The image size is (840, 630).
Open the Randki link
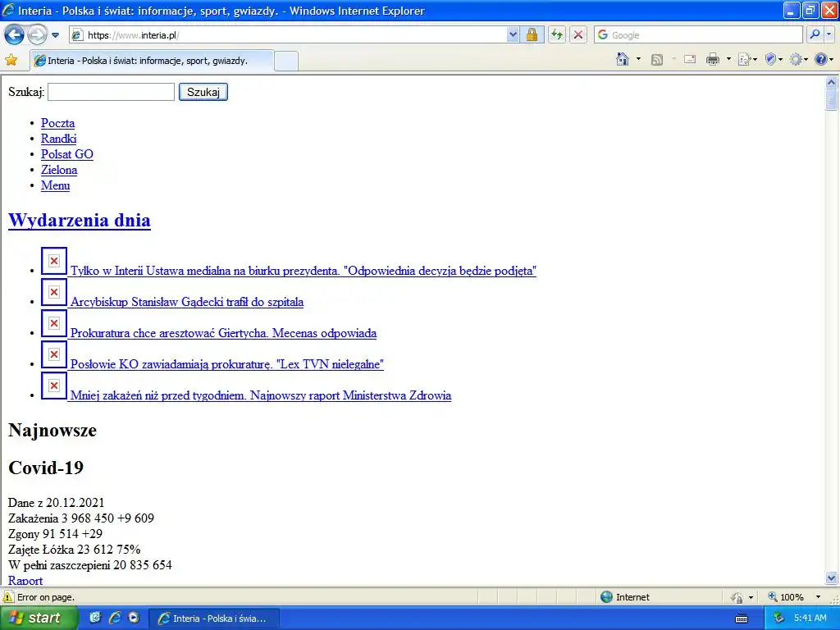[x=59, y=139]
